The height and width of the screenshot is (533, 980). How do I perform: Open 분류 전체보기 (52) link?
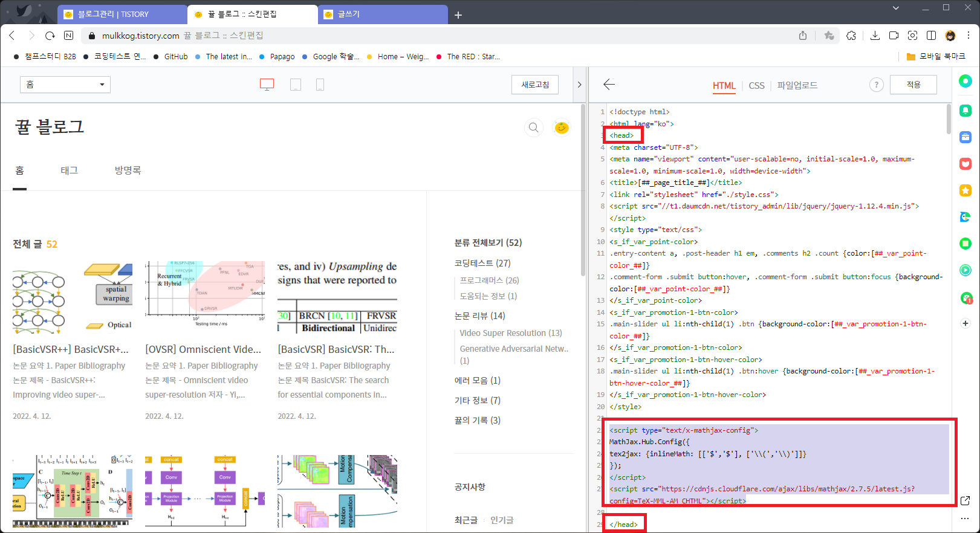[488, 242]
